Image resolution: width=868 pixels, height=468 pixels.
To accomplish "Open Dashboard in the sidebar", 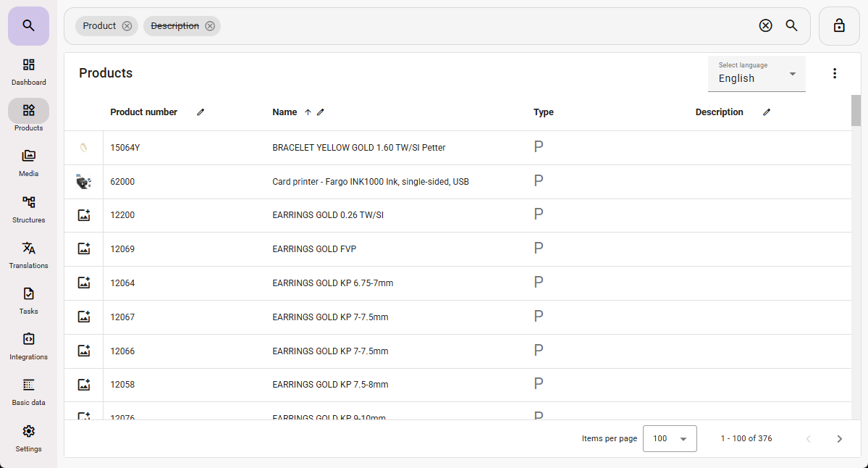I will pyautogui.click(x=28, y=72).
